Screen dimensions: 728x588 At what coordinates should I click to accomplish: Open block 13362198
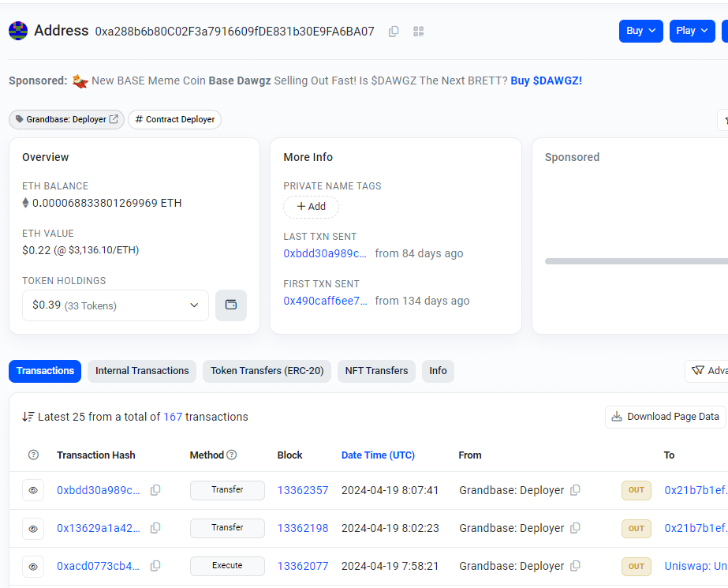pos(303,528)
